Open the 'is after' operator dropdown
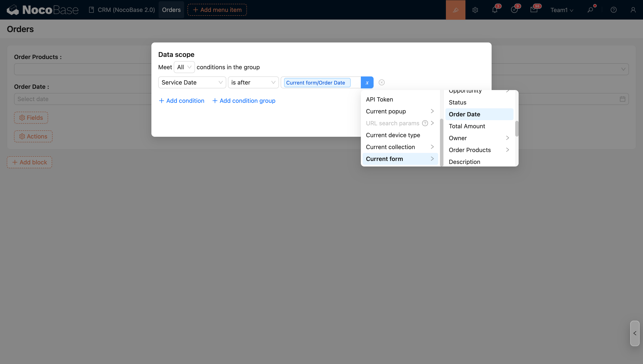Viewport: 643px width, 364px height. (x=253, y=82)
